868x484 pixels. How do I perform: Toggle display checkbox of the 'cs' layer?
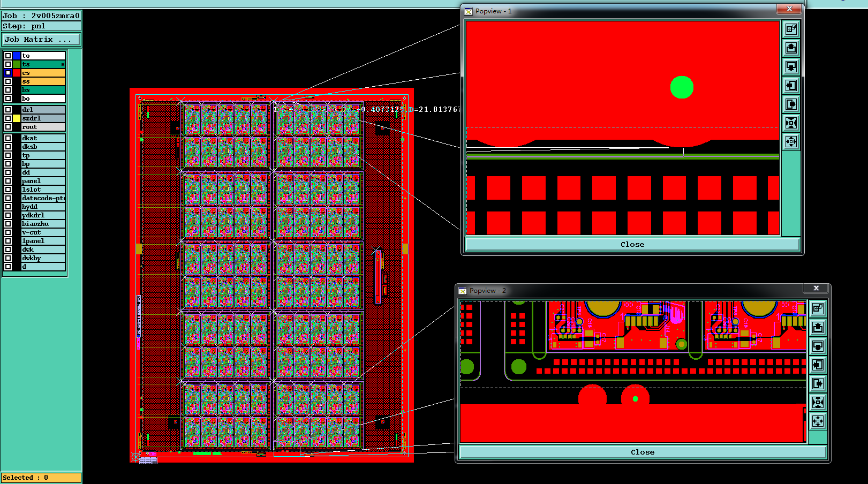pos(8,73)
